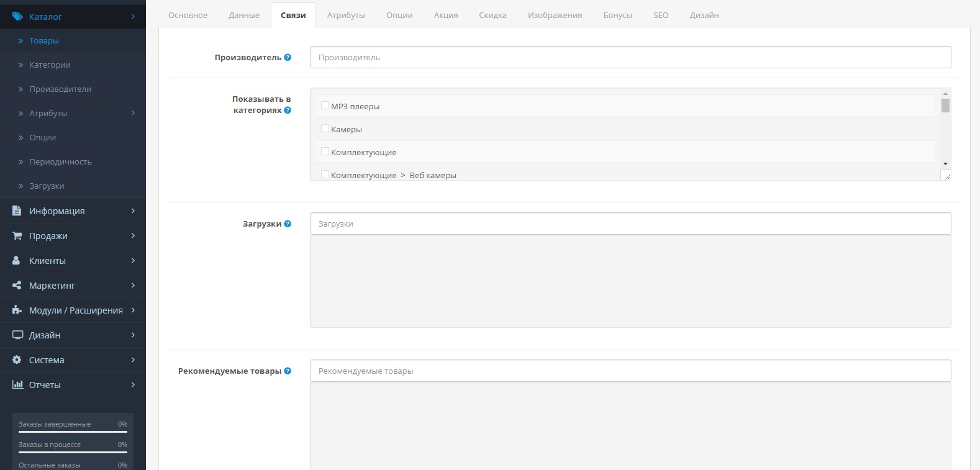The height and width of the screenshot is (470, 980).
Task: Check the MP3 плееры category checkbox
Action: tap(325, 106)
